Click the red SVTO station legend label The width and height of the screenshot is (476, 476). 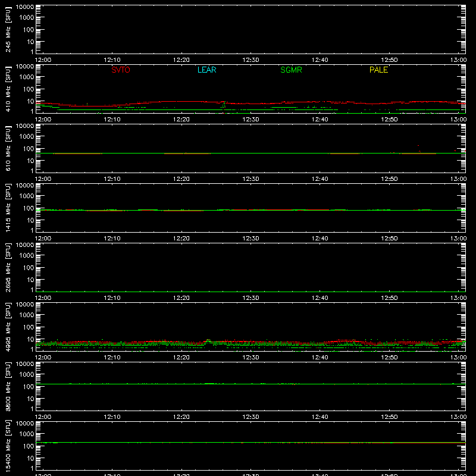click(x=121, y=70)
